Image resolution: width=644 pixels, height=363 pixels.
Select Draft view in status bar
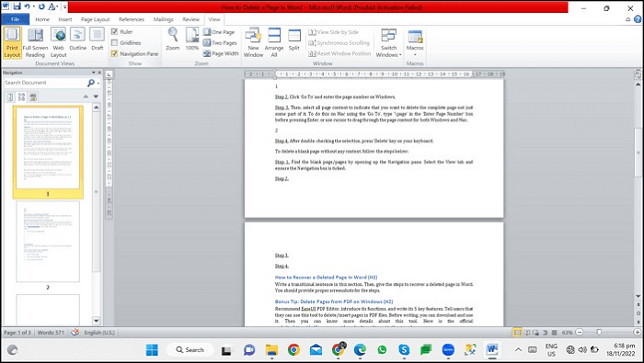click(554, 333)
